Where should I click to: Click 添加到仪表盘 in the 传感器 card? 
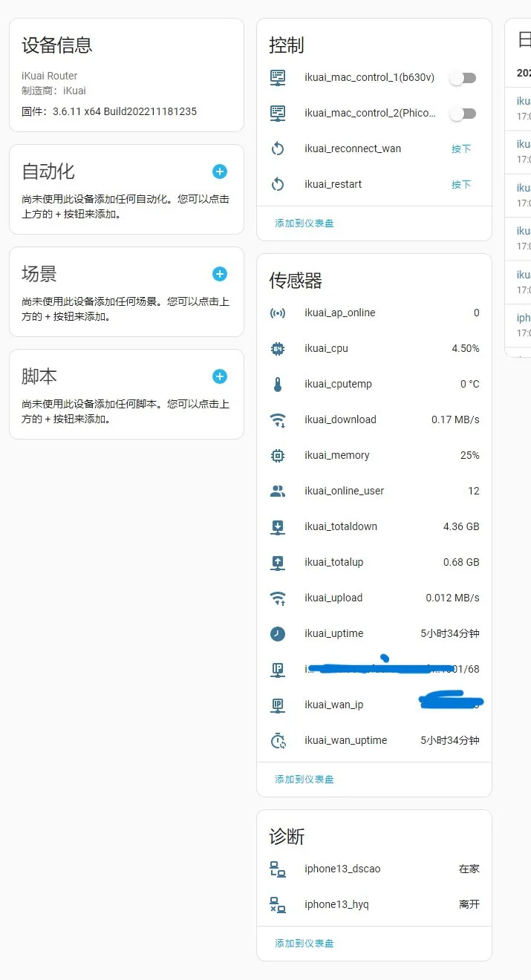(x=304, y=779)
